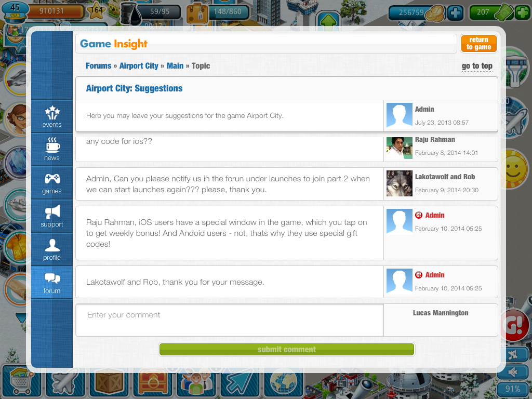Add coins with the blue plus button
The height and width of the screenshot is (399, 532).
(455, 13)
